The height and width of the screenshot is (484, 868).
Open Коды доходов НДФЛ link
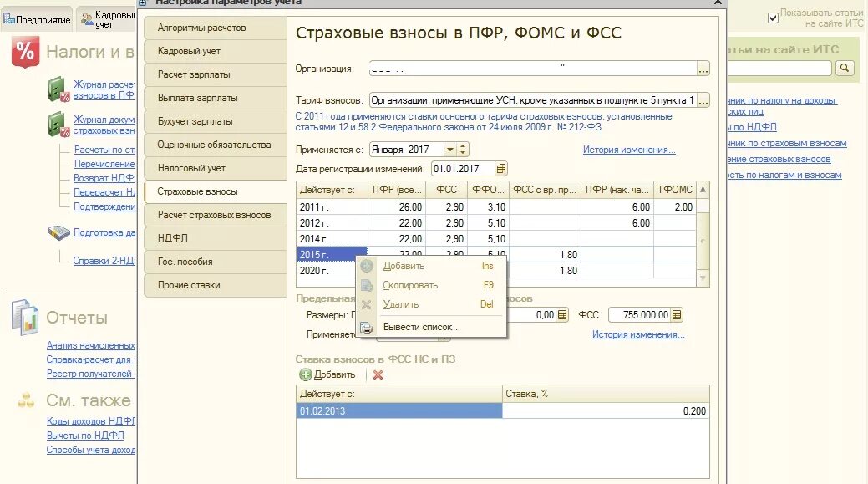91,421
